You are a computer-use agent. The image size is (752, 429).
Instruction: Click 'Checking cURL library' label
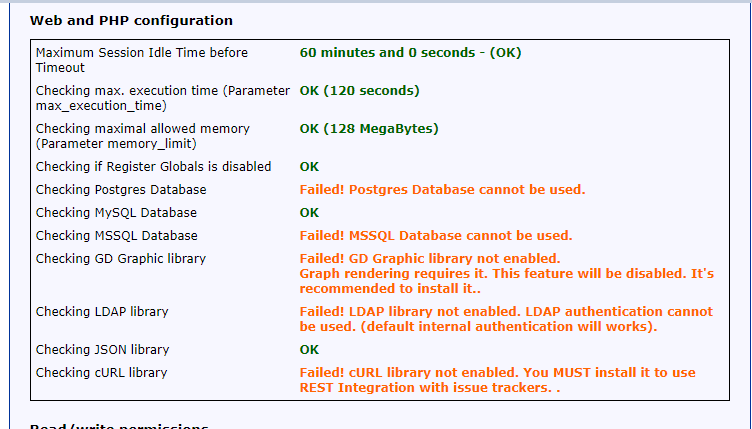click(102, 372)
